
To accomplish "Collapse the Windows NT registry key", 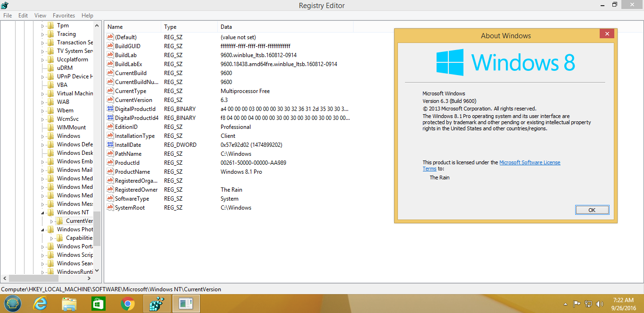I will pos(43,212).
